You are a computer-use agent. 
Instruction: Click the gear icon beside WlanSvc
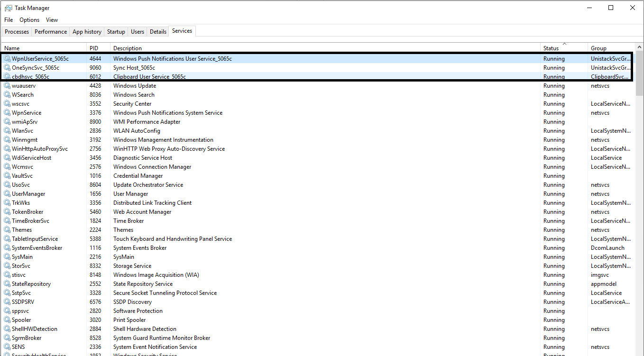click(7, 131)
